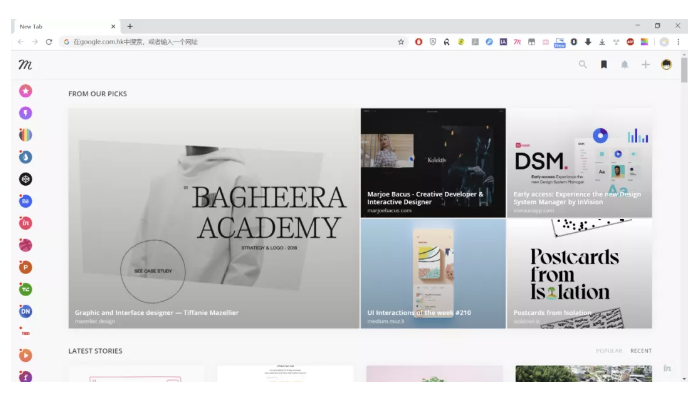Open the notifications bell
This screenshot has width=696, height=396.
625,65
